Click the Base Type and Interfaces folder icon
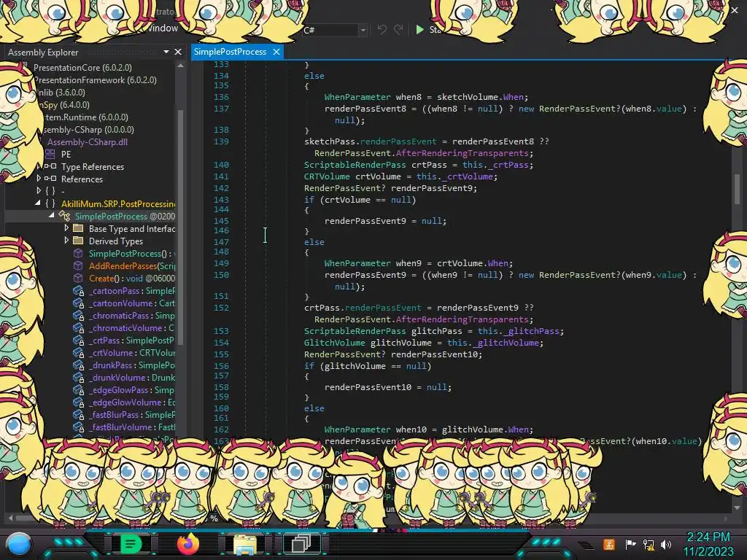 (78, 228)
